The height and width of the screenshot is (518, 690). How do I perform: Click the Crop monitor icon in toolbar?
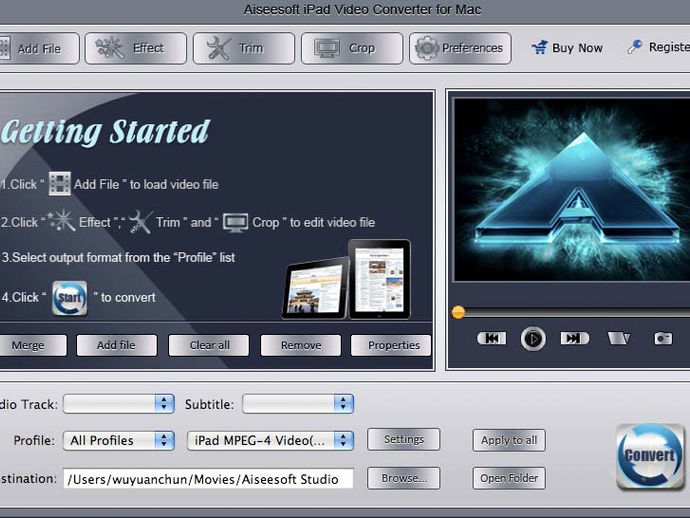point(327,48)
